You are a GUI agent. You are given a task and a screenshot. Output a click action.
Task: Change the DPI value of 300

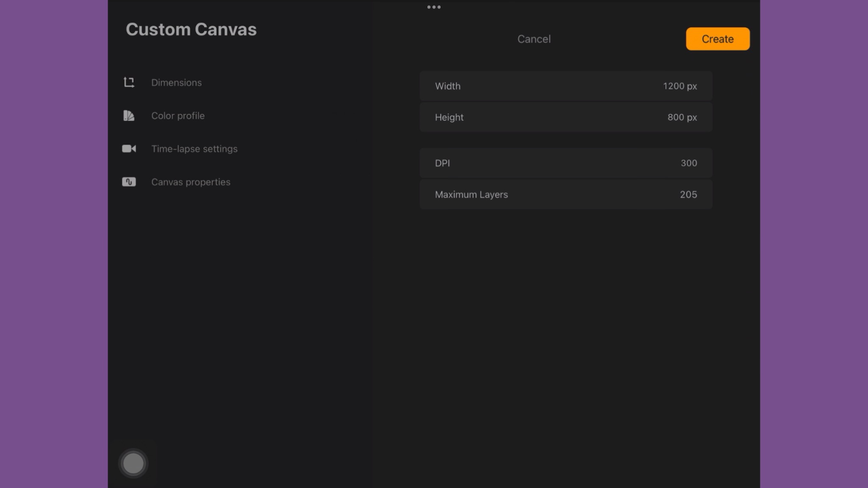click(x=688, y=163)
